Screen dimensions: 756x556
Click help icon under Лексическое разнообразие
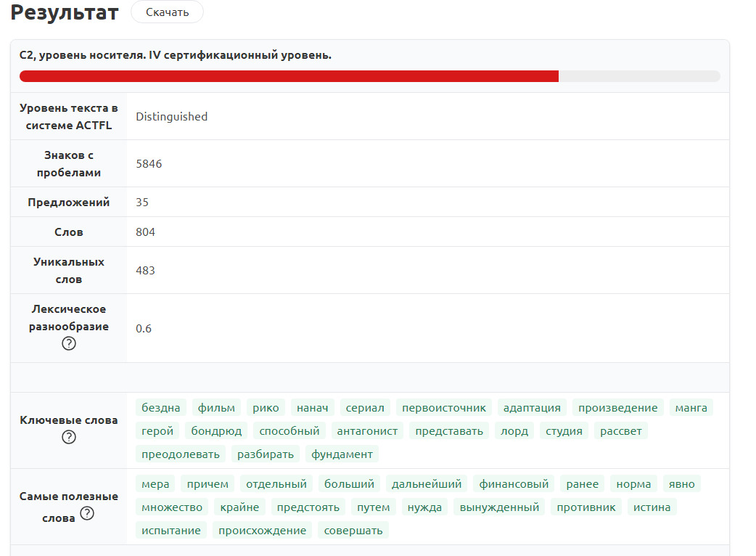tap(69, 344)
